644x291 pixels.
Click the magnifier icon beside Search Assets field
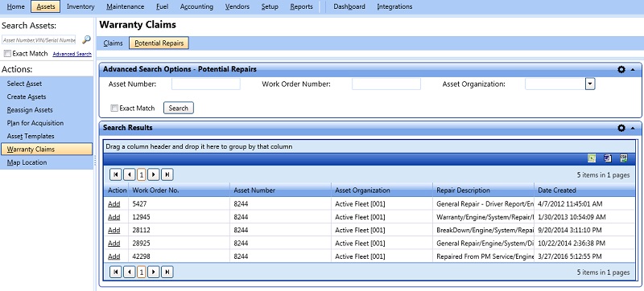[86, 39]
